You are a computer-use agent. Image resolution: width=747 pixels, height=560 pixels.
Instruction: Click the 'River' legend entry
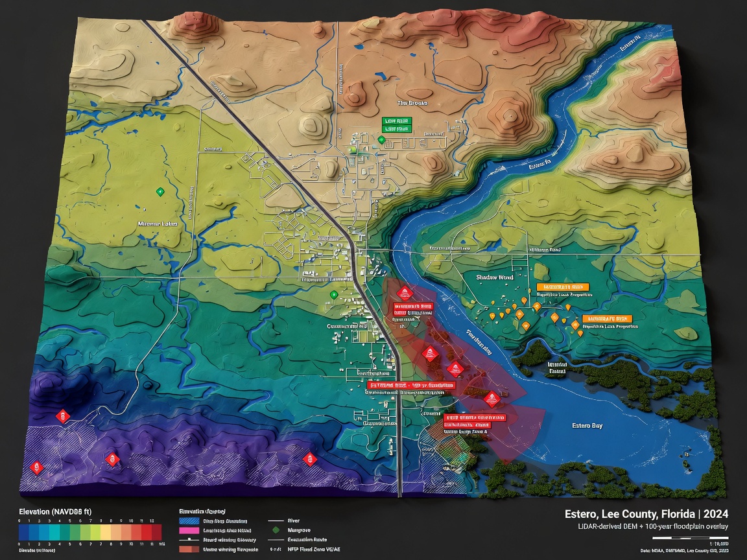283,521
